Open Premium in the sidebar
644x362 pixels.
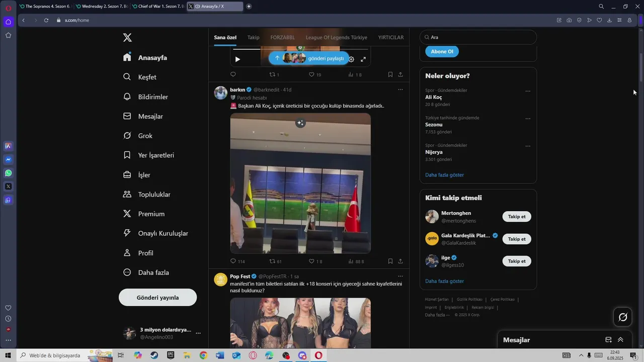tap(144, 214)
